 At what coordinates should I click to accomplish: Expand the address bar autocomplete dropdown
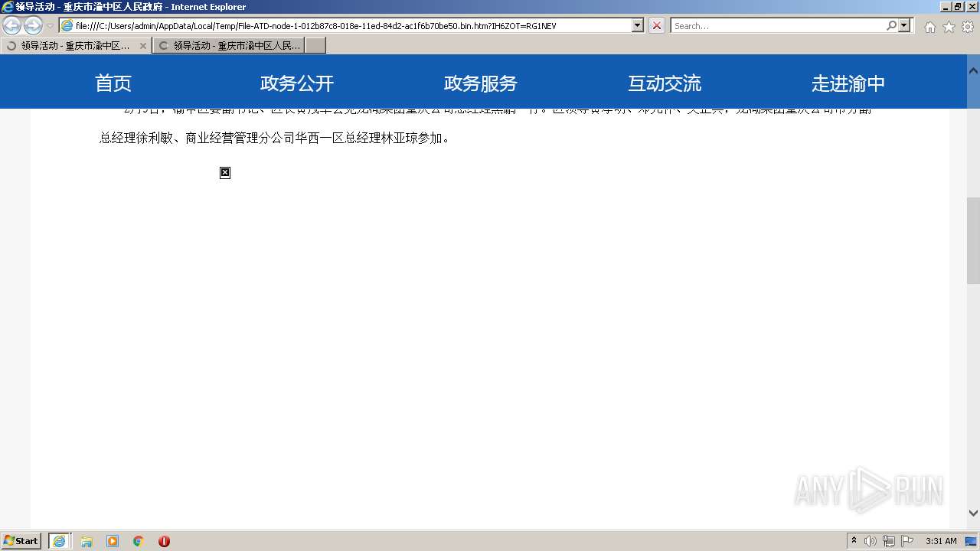tap(638, 25)
